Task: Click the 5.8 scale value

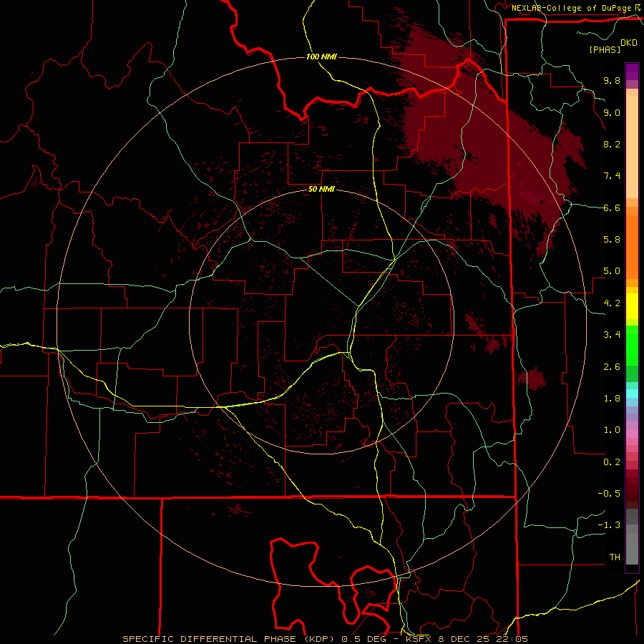Action: coord(612,240)
